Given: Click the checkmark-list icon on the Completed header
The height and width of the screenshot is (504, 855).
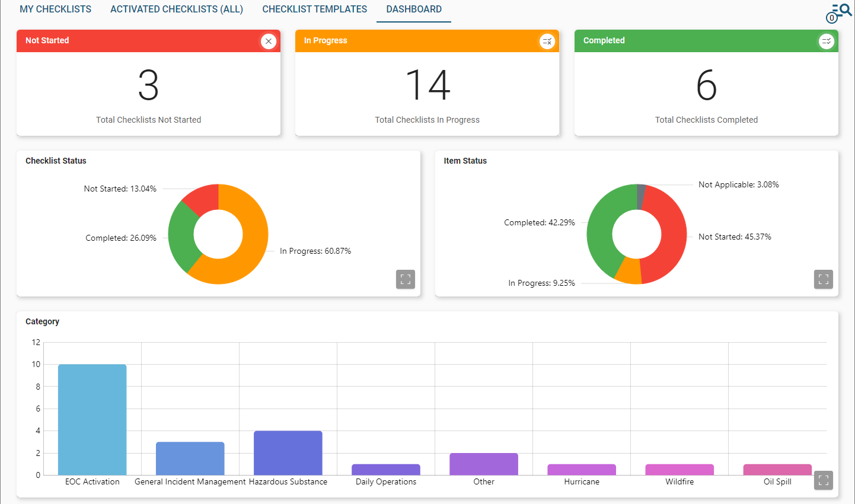Looking at the screenshot, I should [827, 41].
